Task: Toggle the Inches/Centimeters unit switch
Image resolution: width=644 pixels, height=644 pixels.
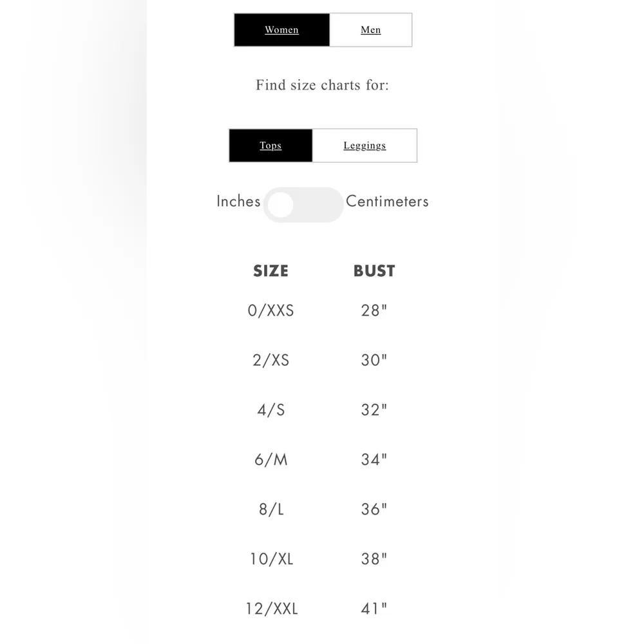Action: 303,205
